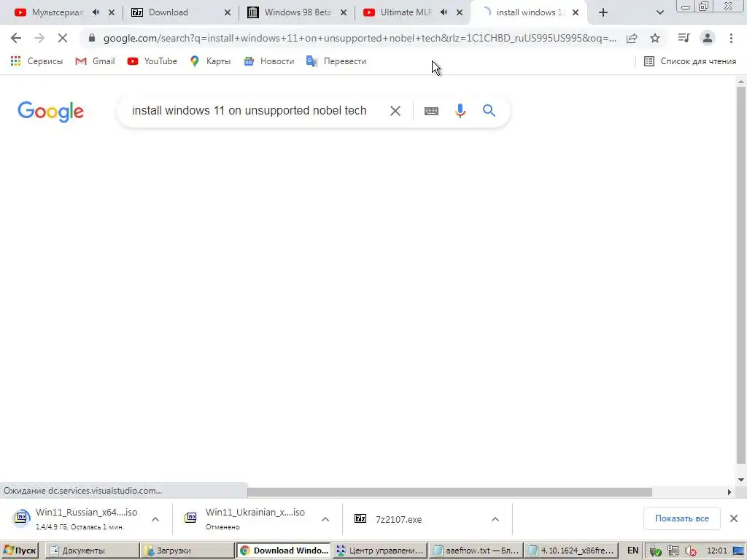This screenshot has width=747, height=560.
Task: Open a new tab with plus button
Action: tap(603, 13)
